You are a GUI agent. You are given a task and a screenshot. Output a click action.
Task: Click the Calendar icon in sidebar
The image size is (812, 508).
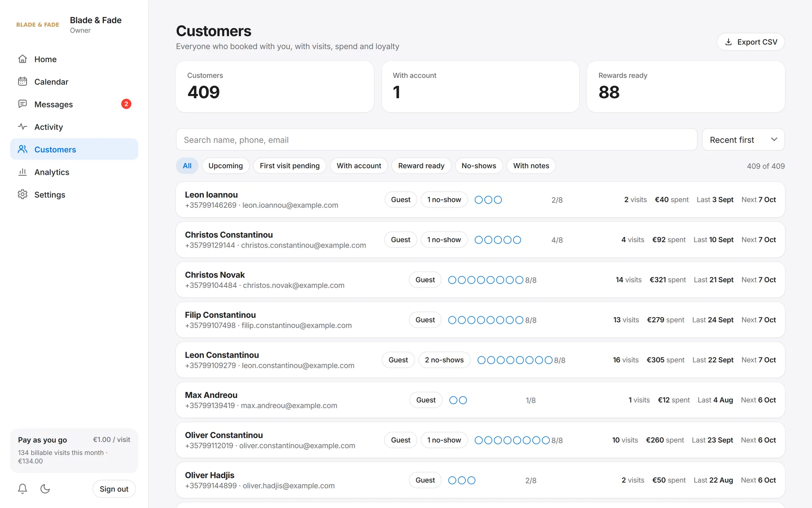pyautogui.click(x=22, y=82)
